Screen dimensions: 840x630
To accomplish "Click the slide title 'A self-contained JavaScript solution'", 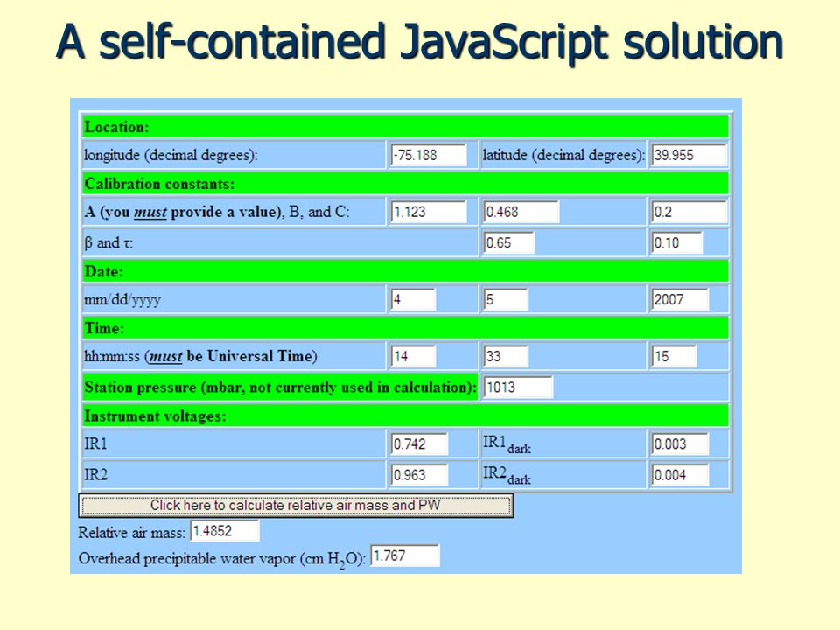I will pyautogui.click(x=420, y=41).
